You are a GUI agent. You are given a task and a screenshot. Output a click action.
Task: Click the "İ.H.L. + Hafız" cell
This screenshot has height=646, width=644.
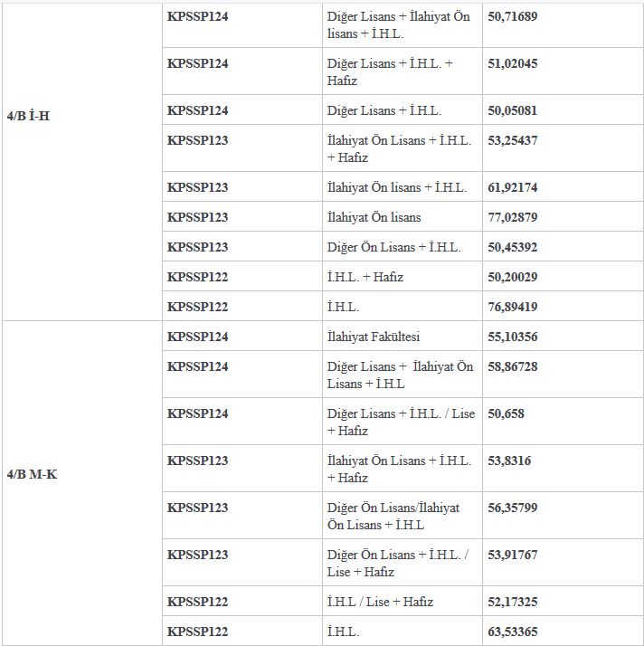click(x=365, y=277)
